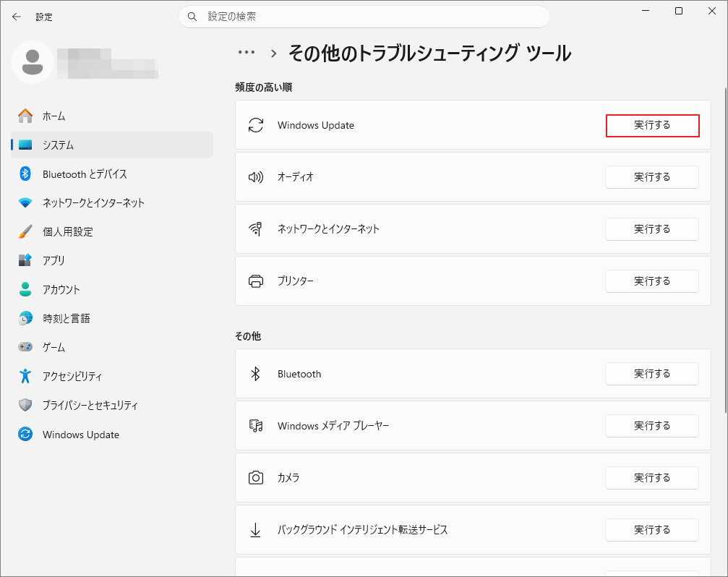Click the Windows Update refresh icon in the list
728x577 pixels.
click(x=256, y=125)
